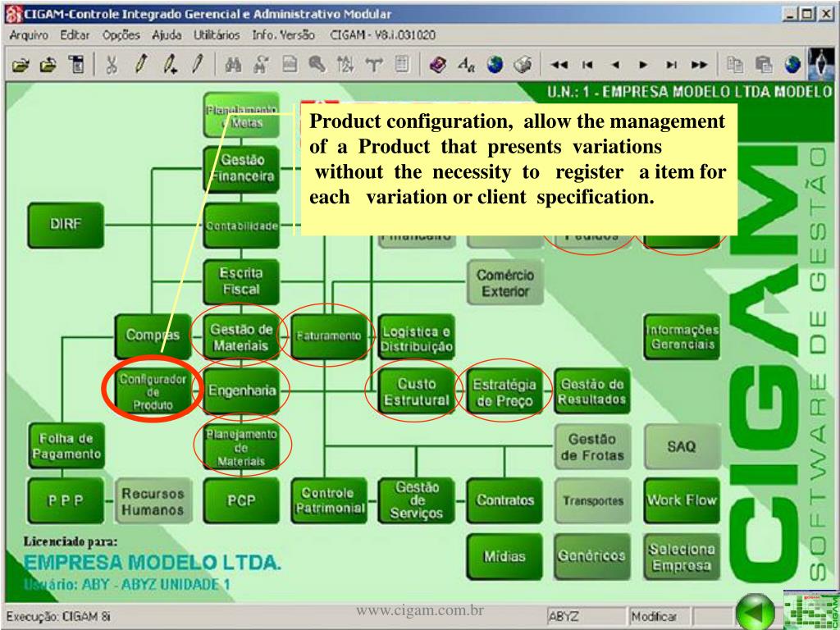The image size is (840, 630).
Task: Click the globe icon next to the printer
Action: tap(494, 65)
